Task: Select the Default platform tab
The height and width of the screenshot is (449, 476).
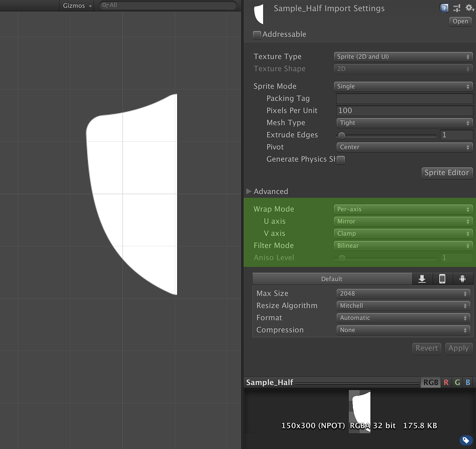Action: pos(332,278)
